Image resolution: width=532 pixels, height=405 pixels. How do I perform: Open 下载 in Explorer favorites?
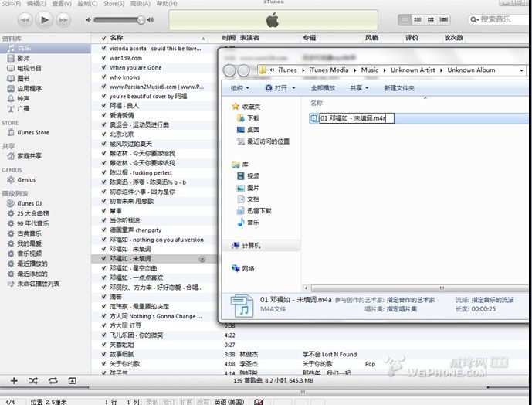tap(249, 118)
